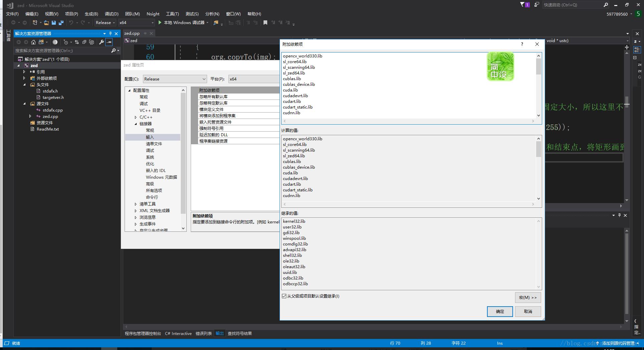Collapse the 链接器 node in property tree
This screenshot has width=644, height=350.
tap(136, 124)
